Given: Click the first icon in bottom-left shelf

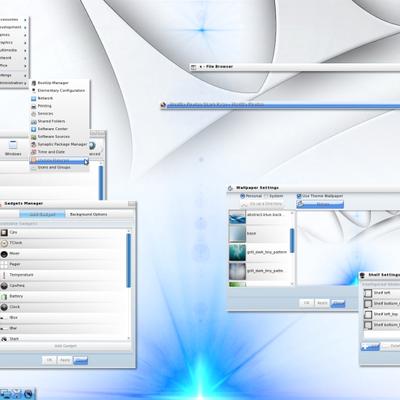Looking at the screenshot, I should (x=5, y=394).
